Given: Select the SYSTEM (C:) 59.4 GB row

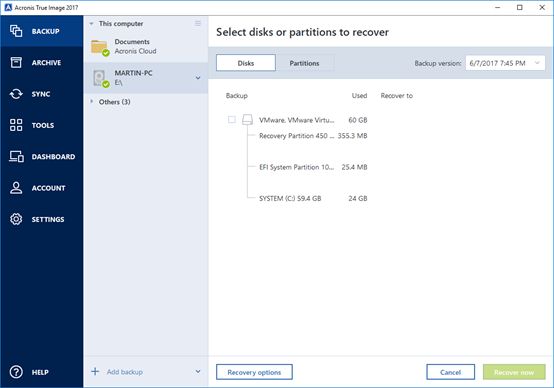Looking at the screenshot, I should point(296,198).
